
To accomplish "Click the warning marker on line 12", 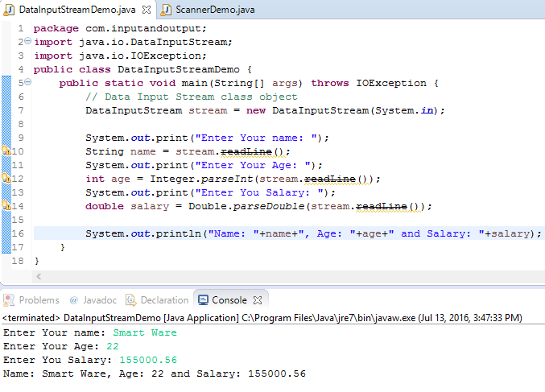I will (x=6, y=178).
